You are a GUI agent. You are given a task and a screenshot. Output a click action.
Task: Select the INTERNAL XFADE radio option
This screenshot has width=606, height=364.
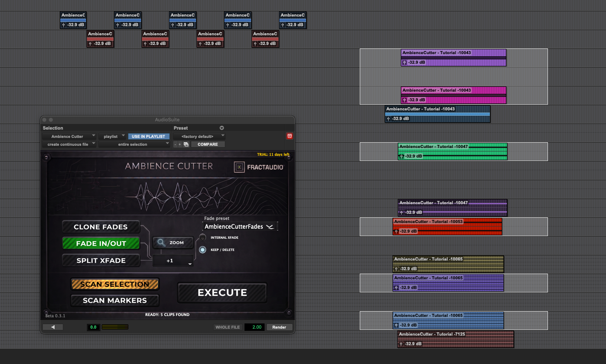point(203,237)
